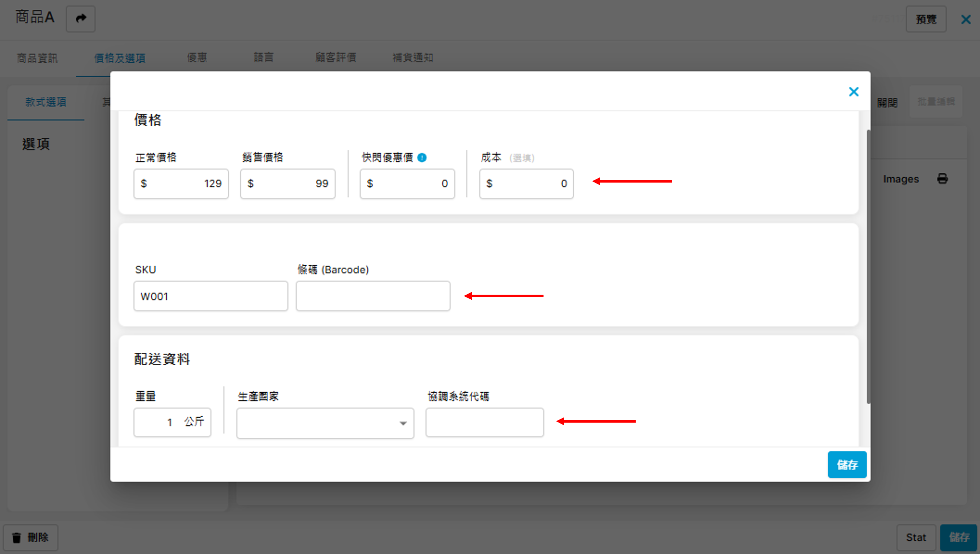
Task: Close the modal with the blue X
Action: pyautogui.click(x=854, y=92)
